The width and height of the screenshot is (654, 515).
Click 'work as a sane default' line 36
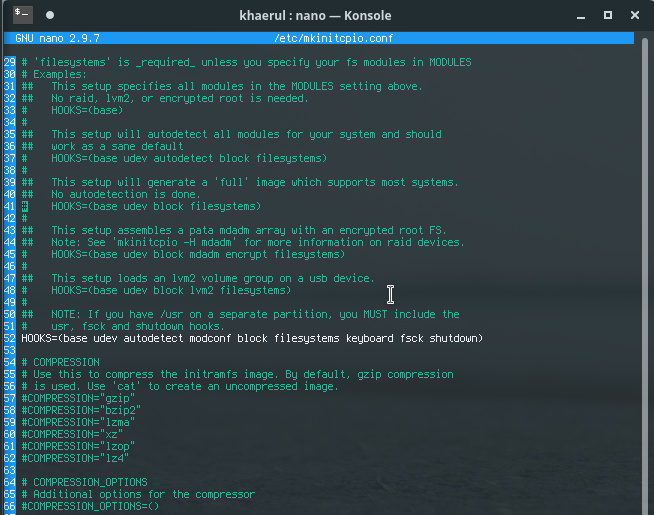pos(117,146)
